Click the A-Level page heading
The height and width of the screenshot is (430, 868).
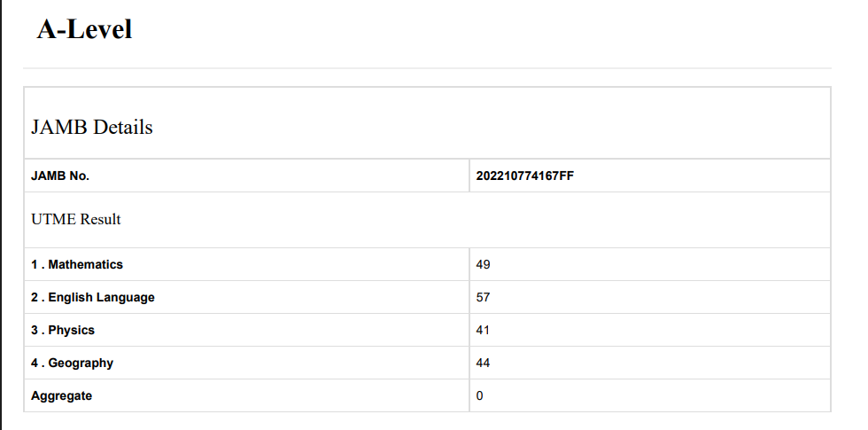tap(84, 29)
